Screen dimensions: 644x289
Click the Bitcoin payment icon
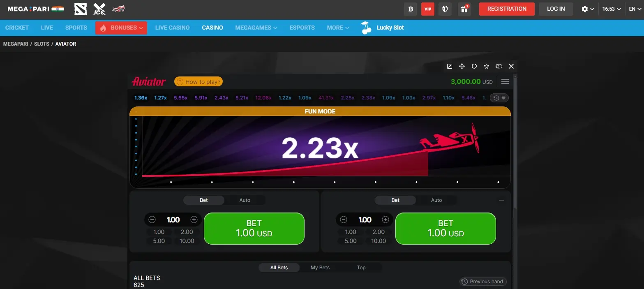pos(410,9)
